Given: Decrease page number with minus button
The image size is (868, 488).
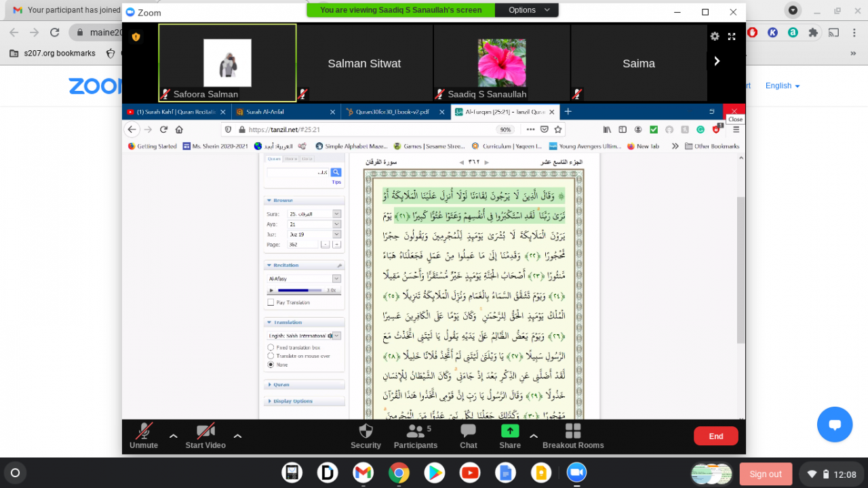Looking at the screenshot, I should [x=325, y=244].
